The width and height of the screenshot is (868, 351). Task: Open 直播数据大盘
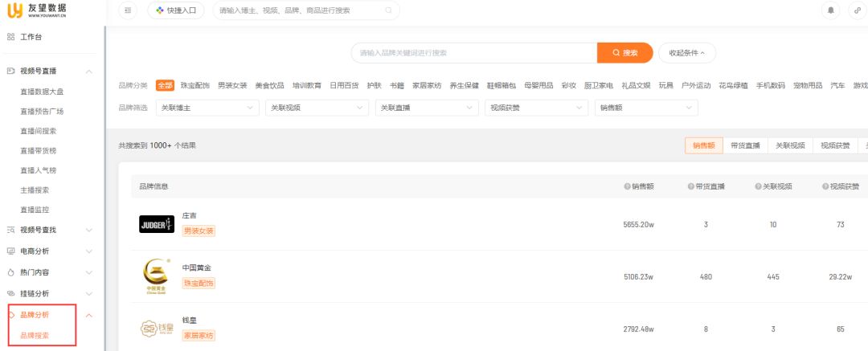click(x=42, y=92)
